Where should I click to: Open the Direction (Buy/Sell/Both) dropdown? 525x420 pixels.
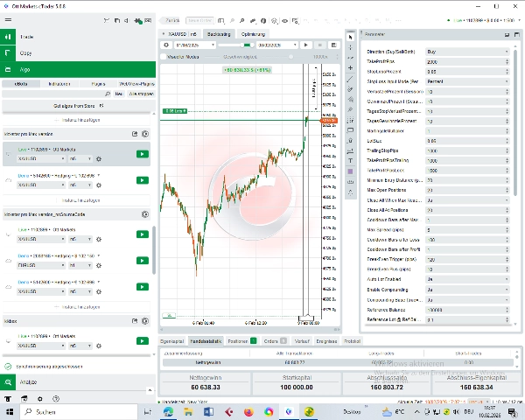click(x=468, y=52)
